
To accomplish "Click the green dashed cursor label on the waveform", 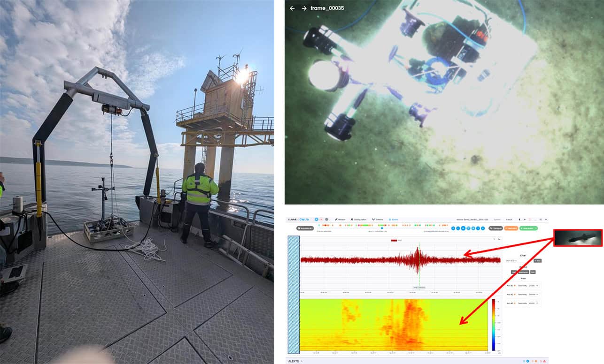I will tap(419, 288).
